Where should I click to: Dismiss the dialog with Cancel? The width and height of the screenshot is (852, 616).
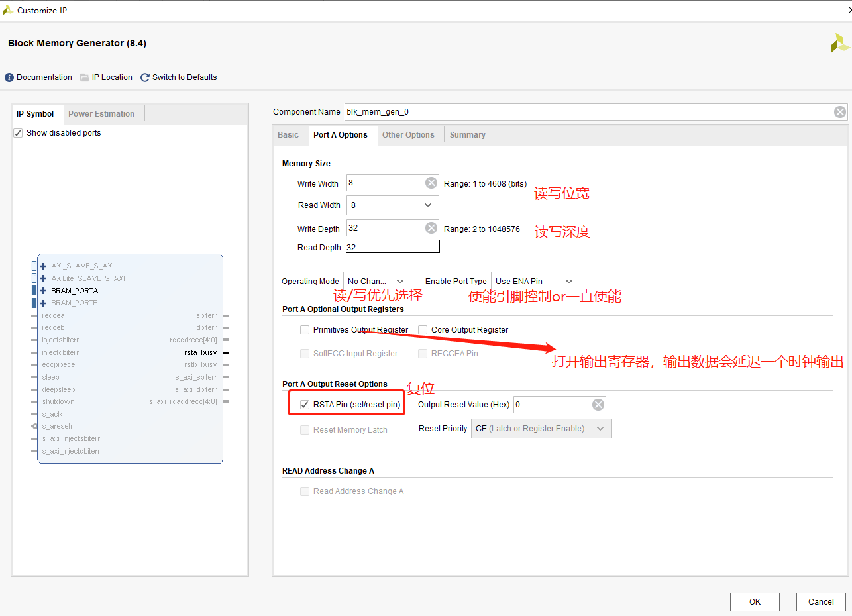click(x=821, y=601)
